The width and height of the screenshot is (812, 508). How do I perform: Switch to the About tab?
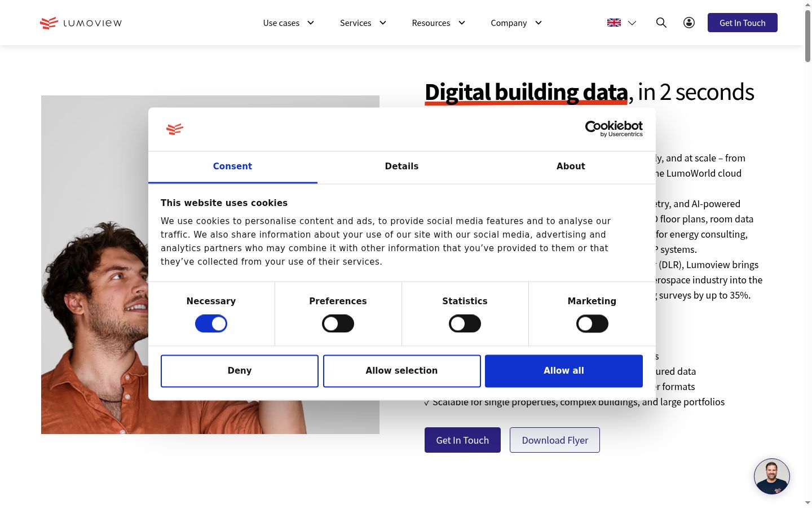(x=571, y=167)
